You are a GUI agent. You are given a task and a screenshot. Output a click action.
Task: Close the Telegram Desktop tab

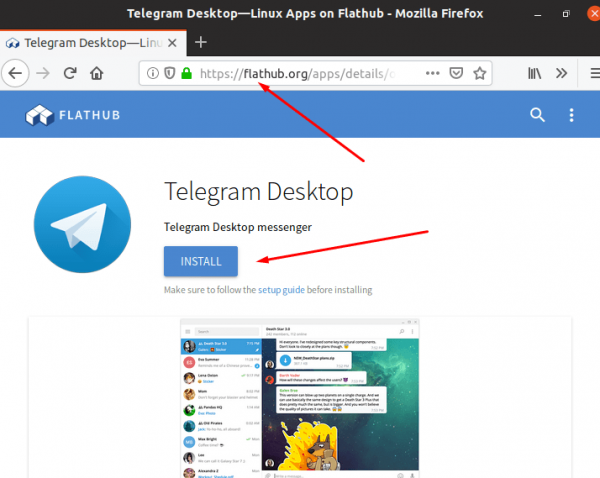[172, 42]
